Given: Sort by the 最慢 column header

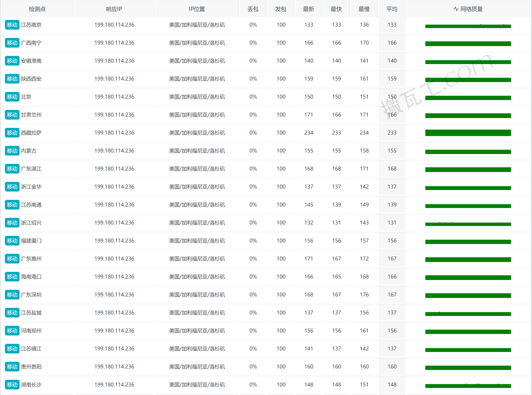Looking at the screenshot, I should coord(364,9).
